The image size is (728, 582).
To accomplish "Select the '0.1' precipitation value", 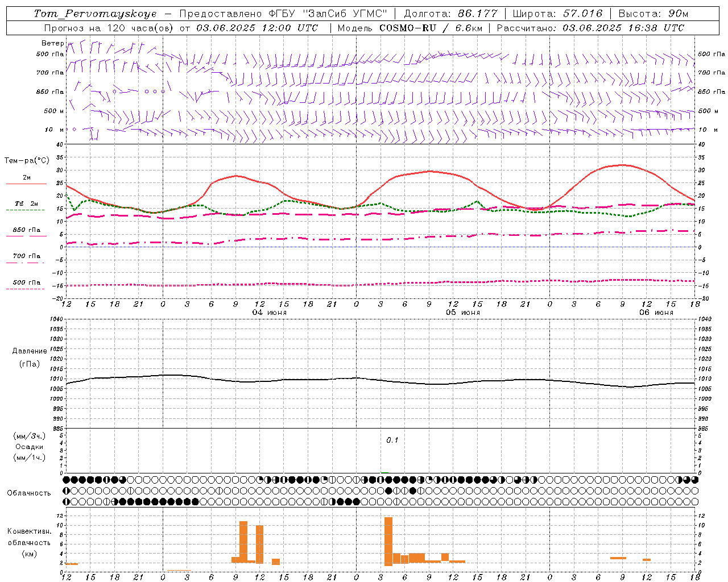I will click(392, 440).
